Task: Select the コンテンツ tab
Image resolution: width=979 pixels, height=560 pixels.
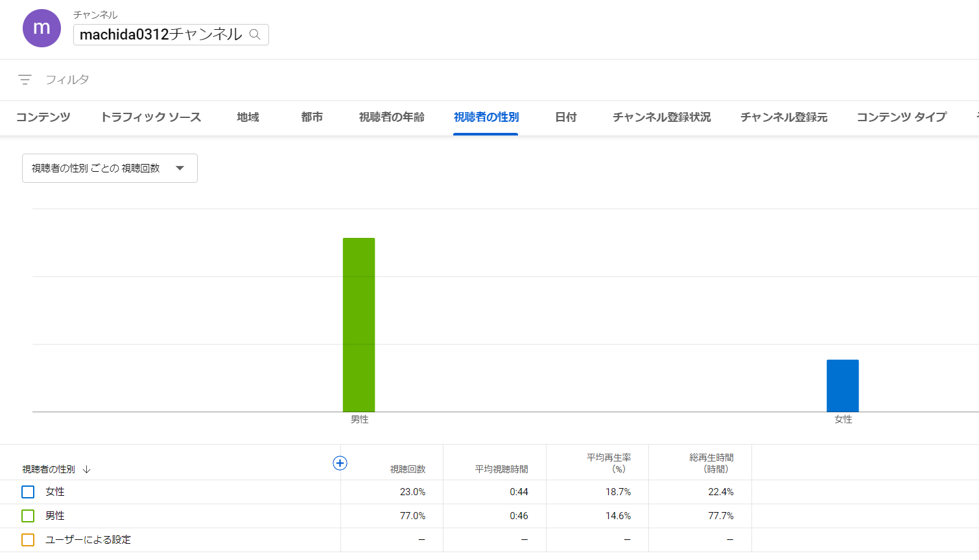Action: [43, 117]
